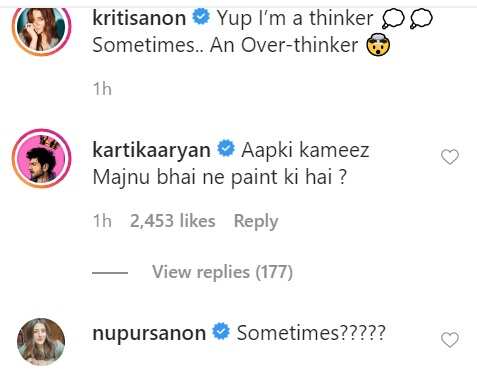The width and height of the screenshot is (477, 369).
Task: Open nupursanon's profile picture
Action: [41, 342]
